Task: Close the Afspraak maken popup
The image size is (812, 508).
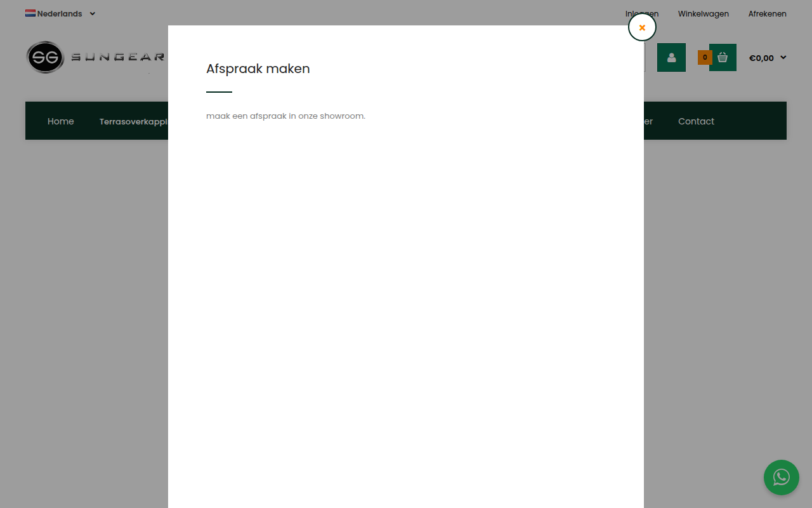Action: pos(642,27)
